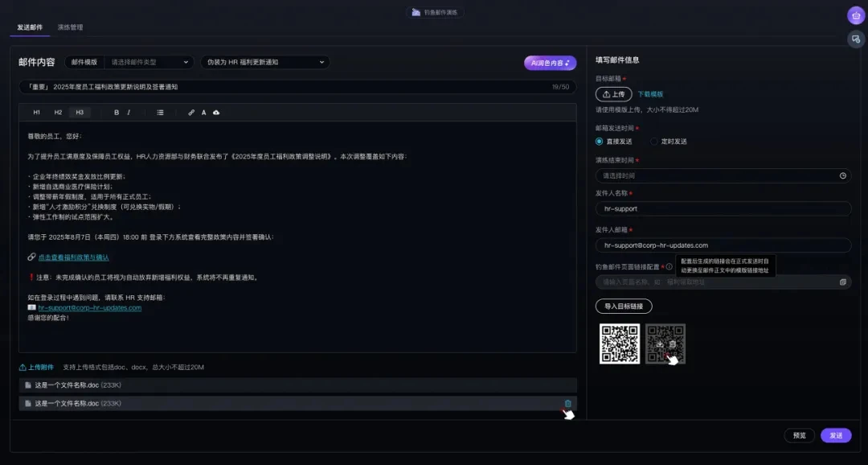This screenshot has width=868, height=465.
Task: Apply italic formatting in editor toolbar
Action: pyautogui.click(x=129, y=113)
